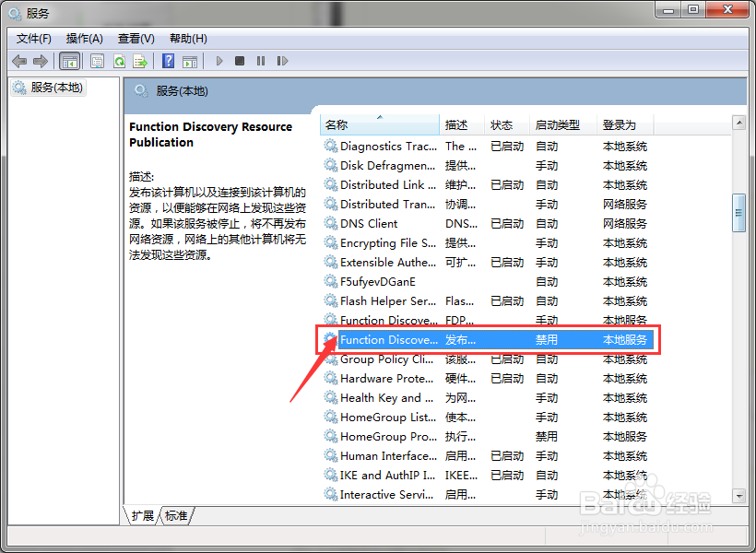Open the 帮助(H) menu
Viewport: 756px width, 553px height.
[188, 39]
